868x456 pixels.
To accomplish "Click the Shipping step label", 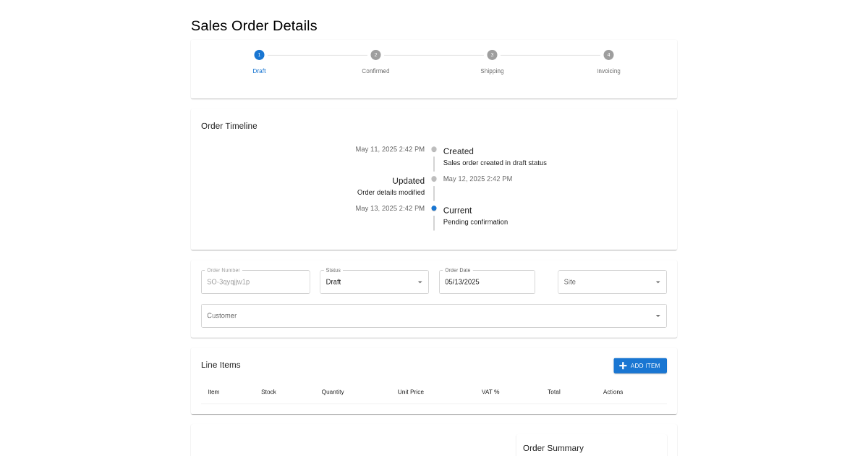I will pyautogui.click(x=492, y=71).
